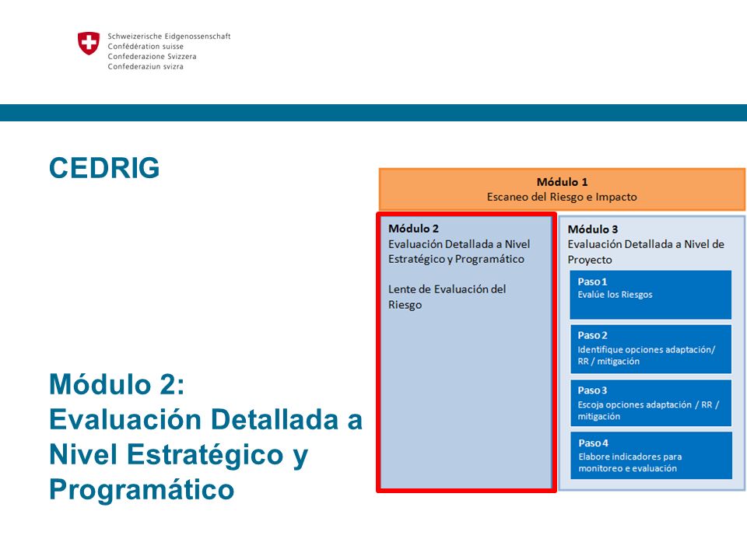Click 'Evaluación Detallada a Nivel de Proyecto' text

pyautogui.click(x=646, y=252)
